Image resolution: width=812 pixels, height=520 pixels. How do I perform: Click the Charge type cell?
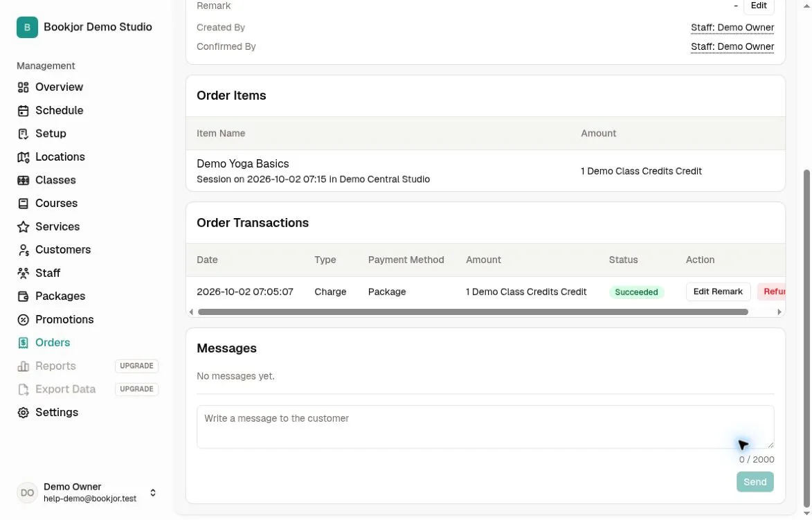pos(330,292)
